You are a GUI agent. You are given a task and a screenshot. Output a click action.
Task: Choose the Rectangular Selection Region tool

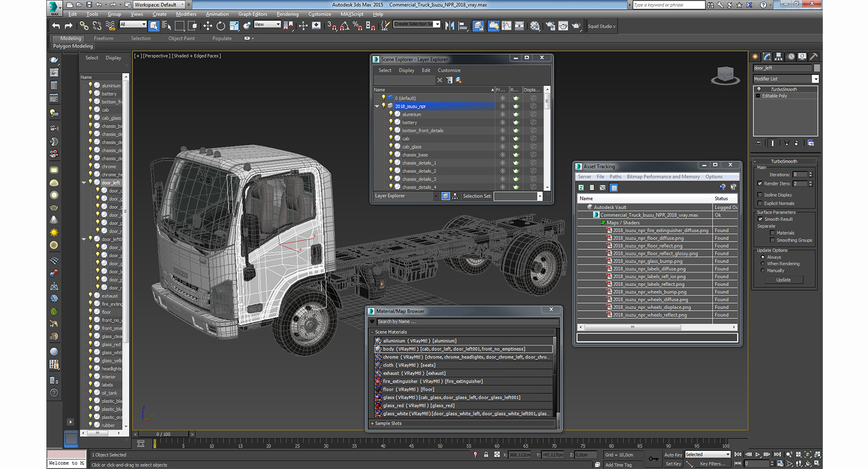pos(180,26)
